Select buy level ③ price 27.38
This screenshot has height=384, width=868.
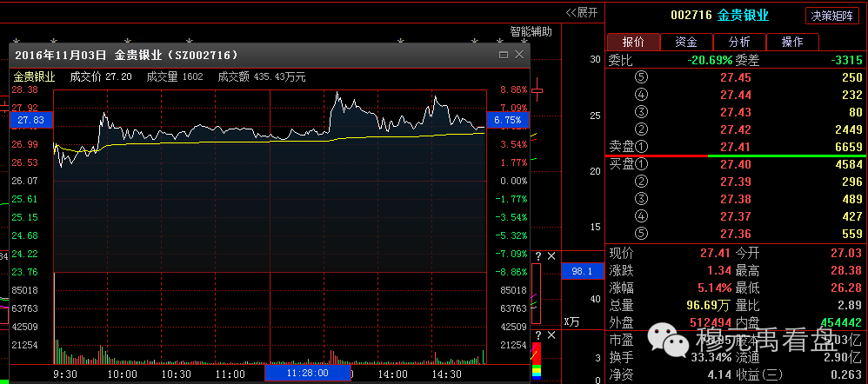[736, 199]
